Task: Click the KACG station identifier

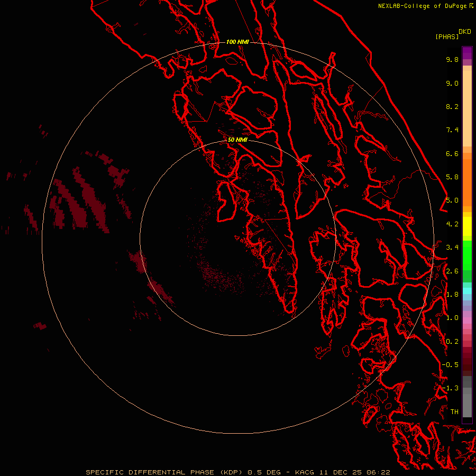Action: click(x=305, y=472)
